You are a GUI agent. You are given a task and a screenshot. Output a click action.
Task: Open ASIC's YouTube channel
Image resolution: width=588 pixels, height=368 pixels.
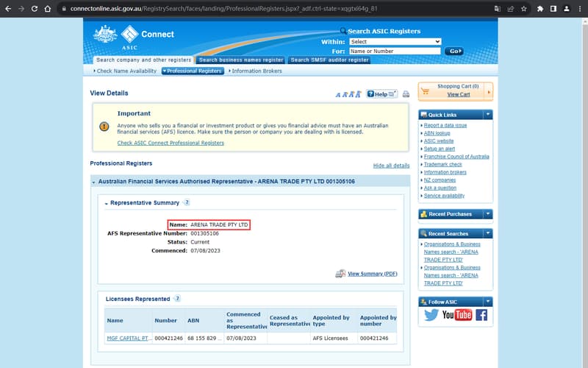(x=456, y=315)
